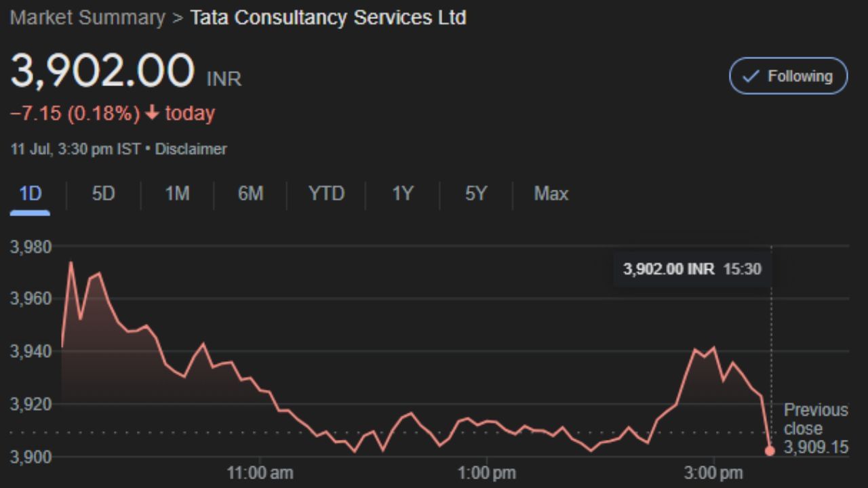Image resolution: width=868 pixels, height=488 pixels.
Task: Select the 1D time range tab
Action: pyautogui.click(x=30, y=194)
